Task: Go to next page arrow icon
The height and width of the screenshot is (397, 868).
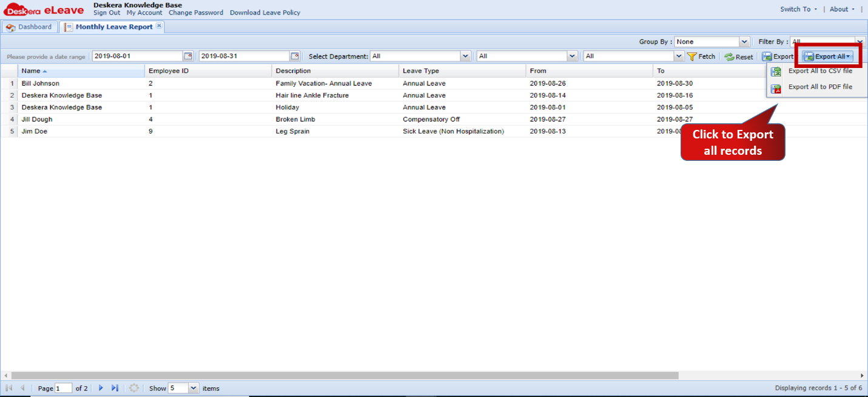Action: click(x=101, y=388)
